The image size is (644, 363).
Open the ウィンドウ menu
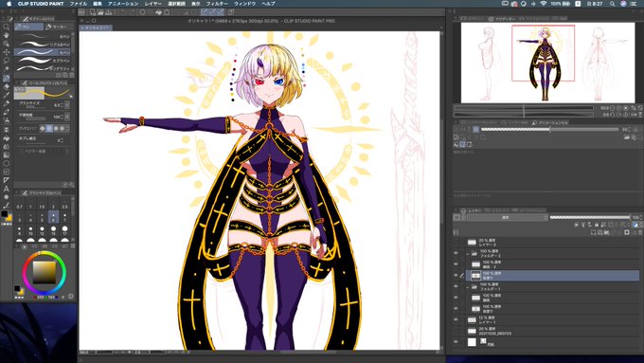[x=244, y=4]
